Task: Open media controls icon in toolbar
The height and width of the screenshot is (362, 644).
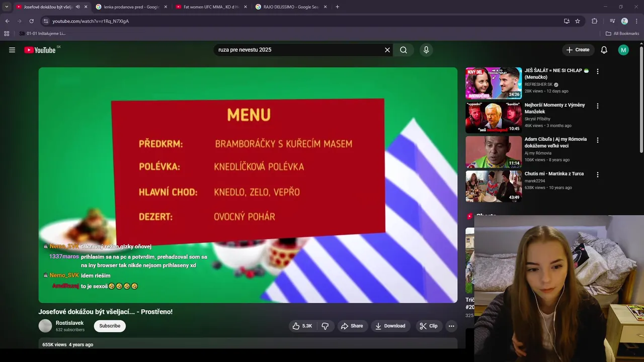Action: point(612,21)
